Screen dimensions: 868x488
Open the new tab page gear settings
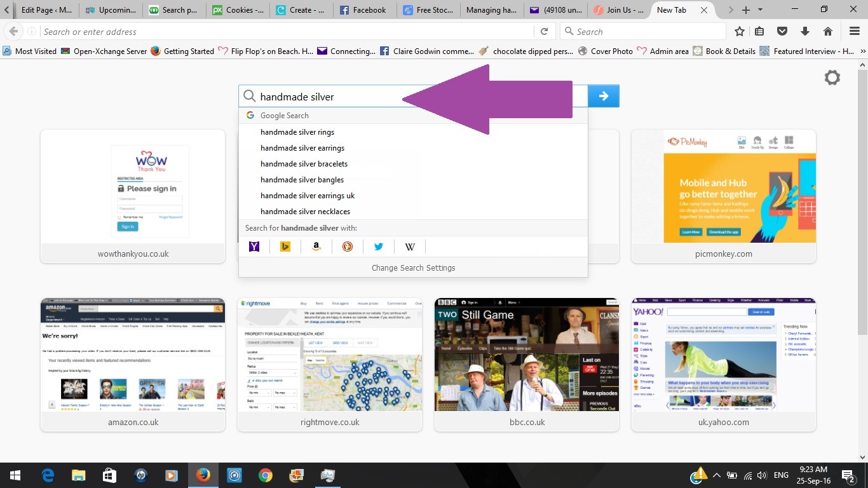coord(832,78)
